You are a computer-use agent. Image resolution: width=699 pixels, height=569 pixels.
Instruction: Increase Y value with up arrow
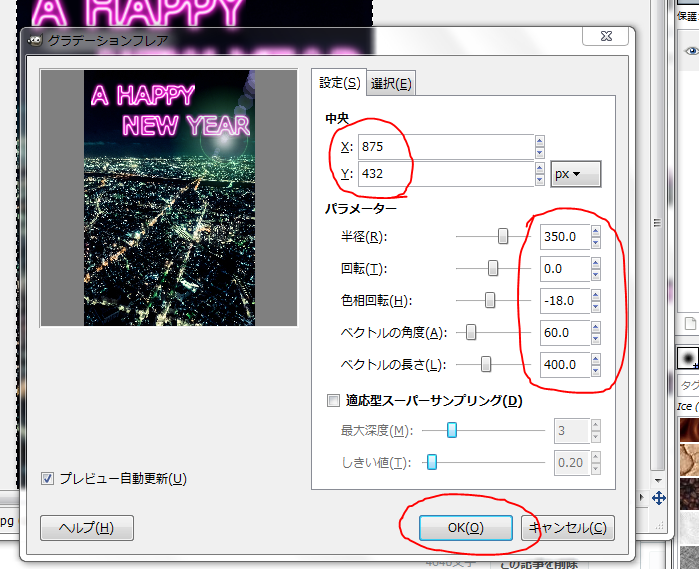(540, 168)
